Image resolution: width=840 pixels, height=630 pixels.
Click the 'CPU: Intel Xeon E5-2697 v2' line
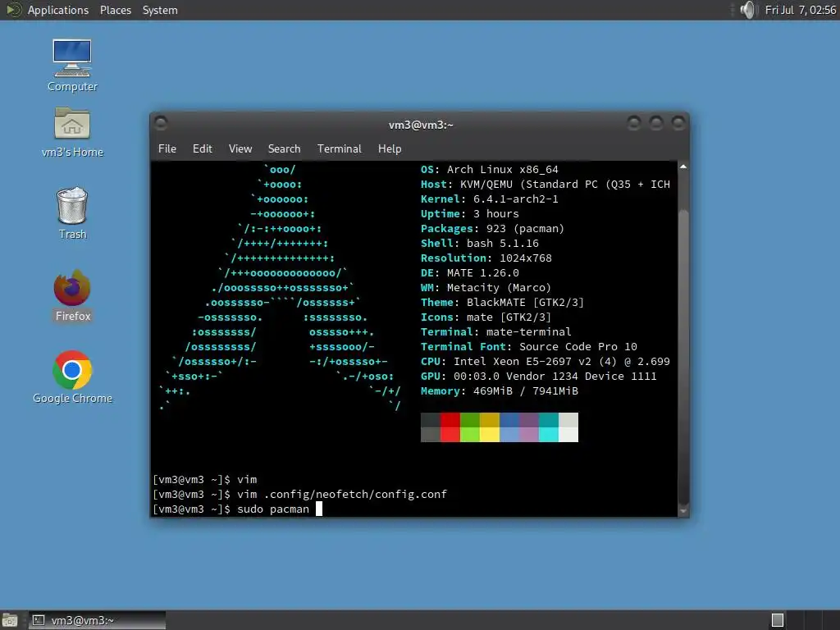click(x=546, y=362)
